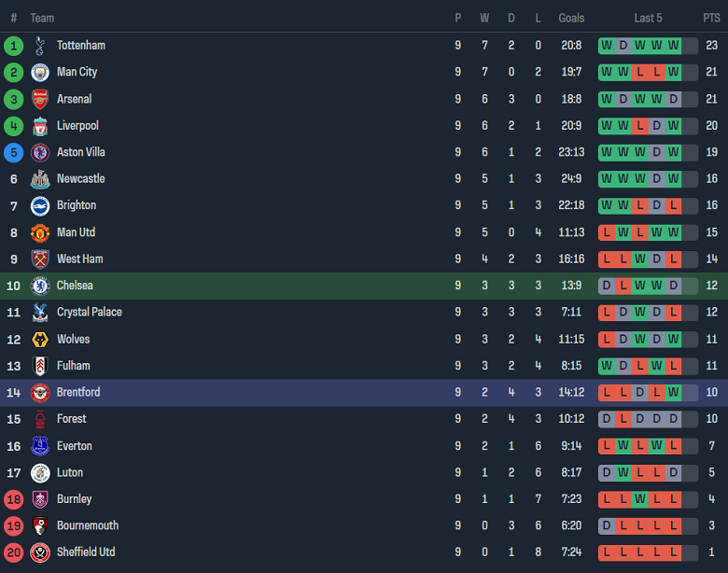
Task: Open the West Ham team page
Action: coord(79,259)
